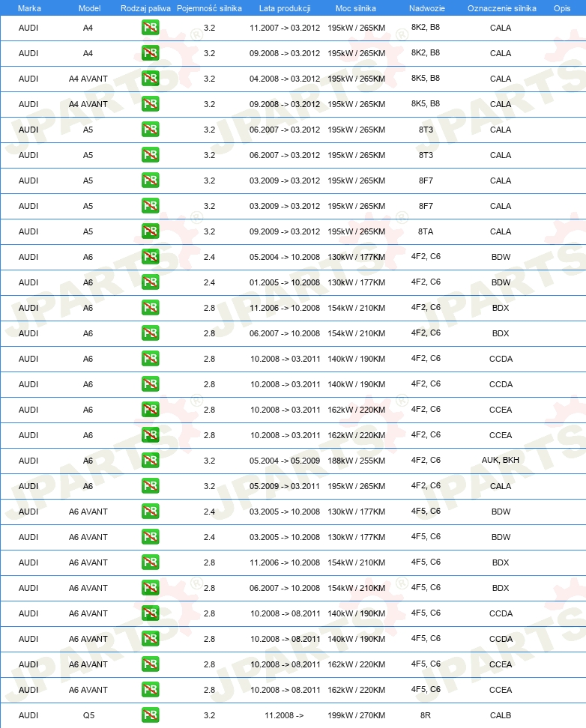This screenshot has height=728, width=586.
Task: Click the Pojemność silnika column header
Action: pos(209,8)
